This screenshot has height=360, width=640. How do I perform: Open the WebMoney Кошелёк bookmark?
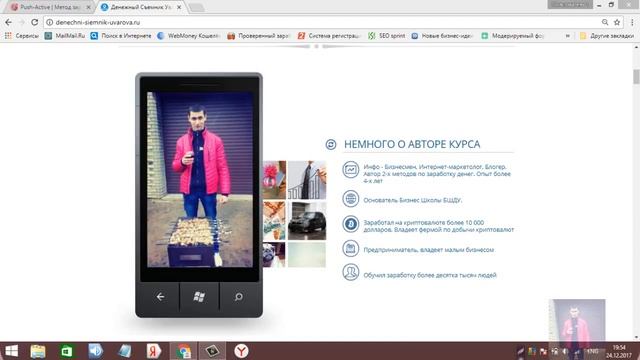point(189,36)
